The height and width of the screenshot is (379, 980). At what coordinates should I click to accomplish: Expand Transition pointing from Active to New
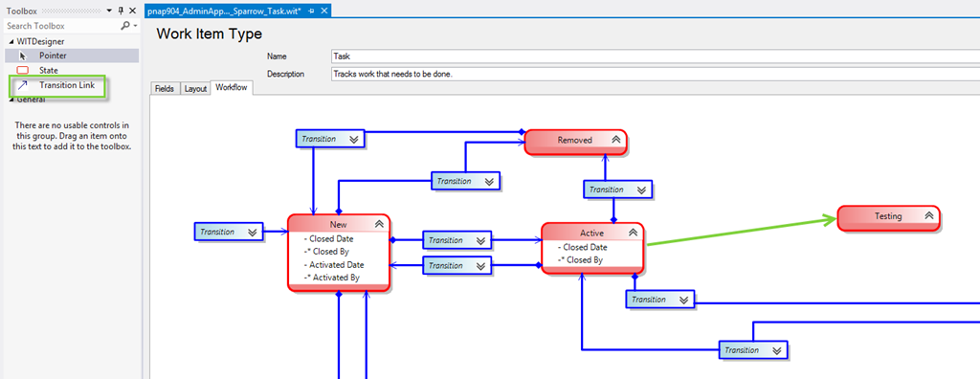[480, 266]
